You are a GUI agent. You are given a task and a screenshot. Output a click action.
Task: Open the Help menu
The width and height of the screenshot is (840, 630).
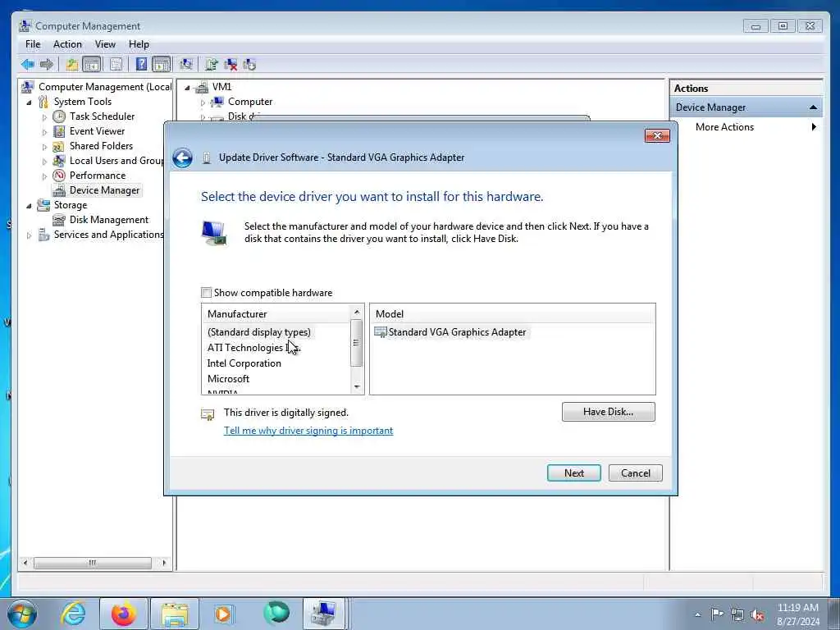[139, 44]
